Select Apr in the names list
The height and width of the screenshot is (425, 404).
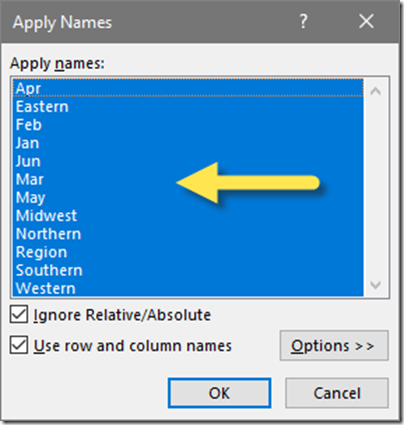click(188, 88)
